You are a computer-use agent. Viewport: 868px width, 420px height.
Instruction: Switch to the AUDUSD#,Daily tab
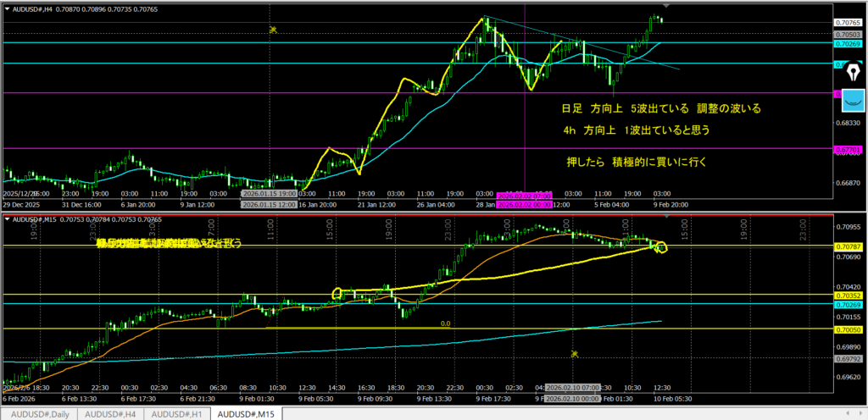pos(39,413)
